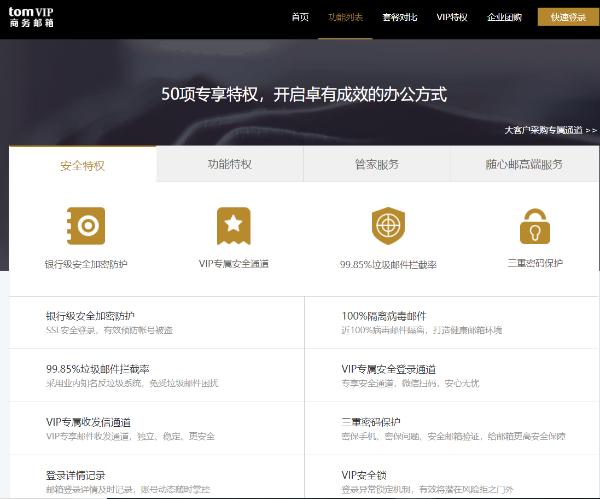Select the 安全特权 tab
The width and height of the screenshot is (600, 499).
(82, 165)
